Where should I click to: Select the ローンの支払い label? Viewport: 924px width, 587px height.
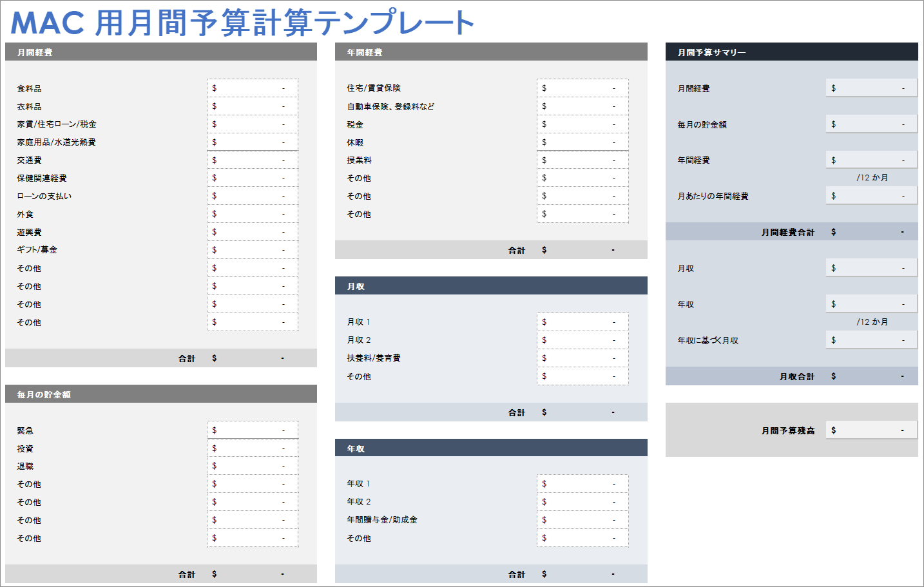click(44, 197)
